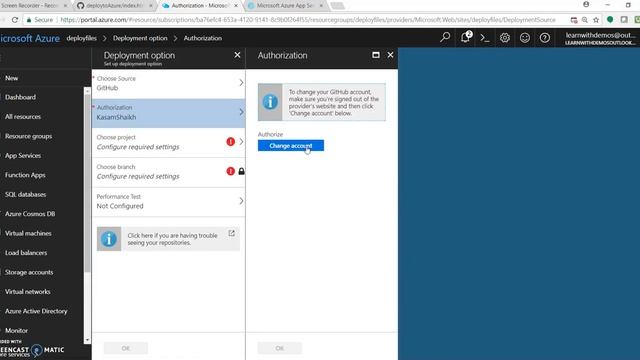Image resolution: width=640 pixels, height=360 pixels.
Task: Open Resource groups in the sidebar
Action: [29, 136]
